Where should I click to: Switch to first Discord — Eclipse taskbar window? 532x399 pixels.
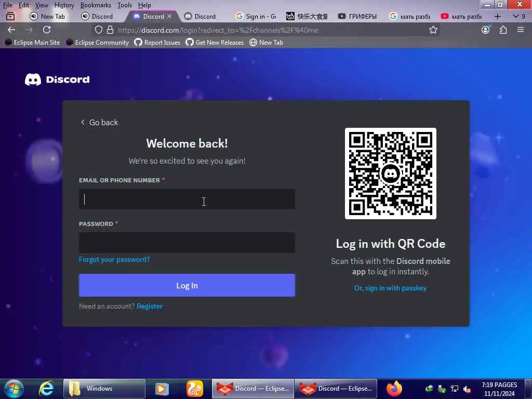coord(253,389)
